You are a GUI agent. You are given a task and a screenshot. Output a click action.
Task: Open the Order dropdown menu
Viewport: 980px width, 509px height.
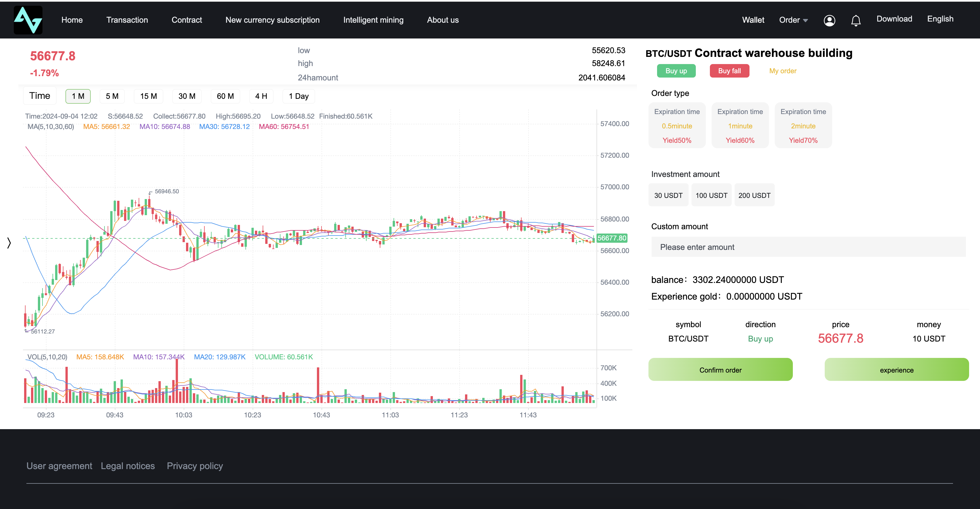click(793, 20)
